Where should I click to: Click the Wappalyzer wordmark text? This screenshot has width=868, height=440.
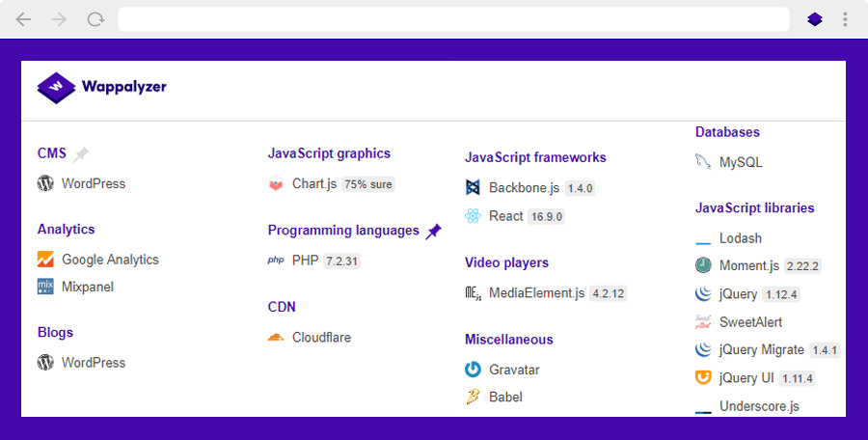pyautogui.click(x=124, y=87)
